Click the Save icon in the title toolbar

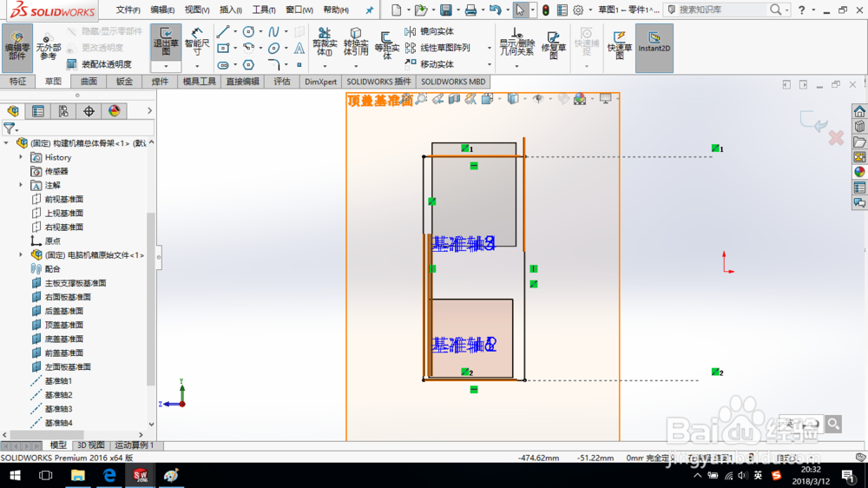[x=445, y=10]
